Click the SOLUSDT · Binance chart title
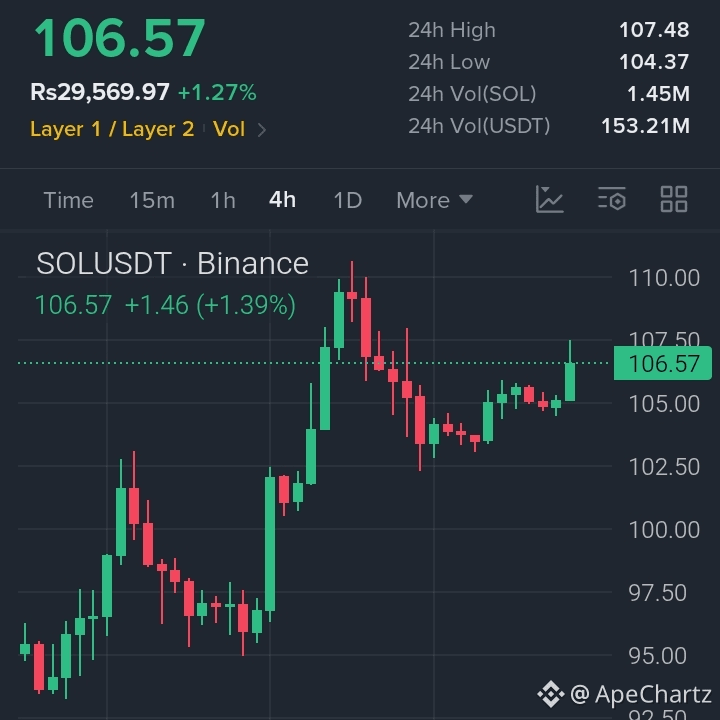This screenshot has width=720, height=720. coord(172,264)
